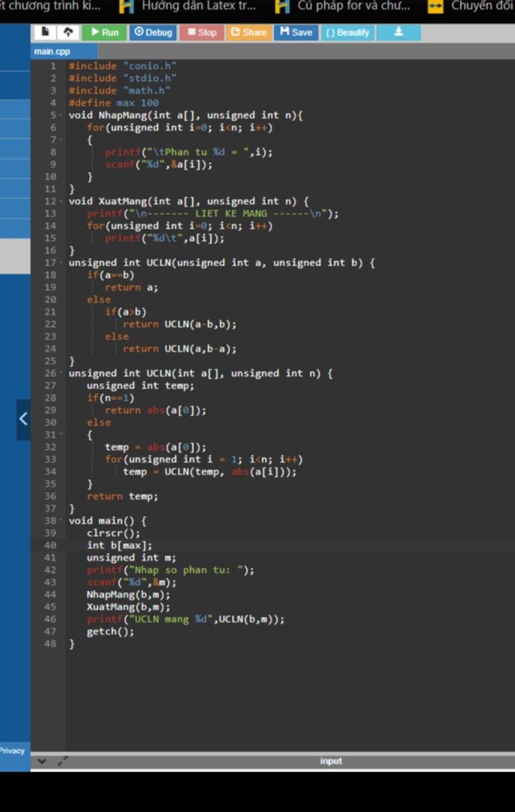The image size is (515, 812).
Task: Click 'unsigned int m;' declaration
Action: [131, 558]
